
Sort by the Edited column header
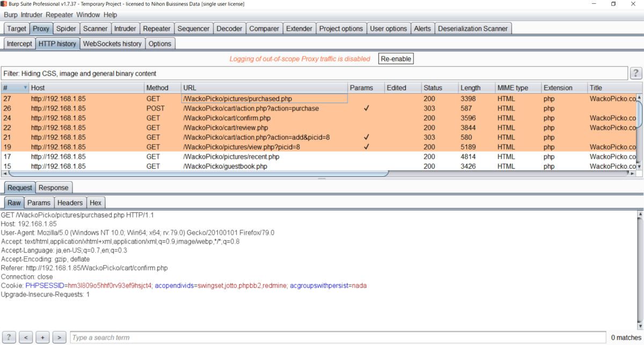point(403,88)
